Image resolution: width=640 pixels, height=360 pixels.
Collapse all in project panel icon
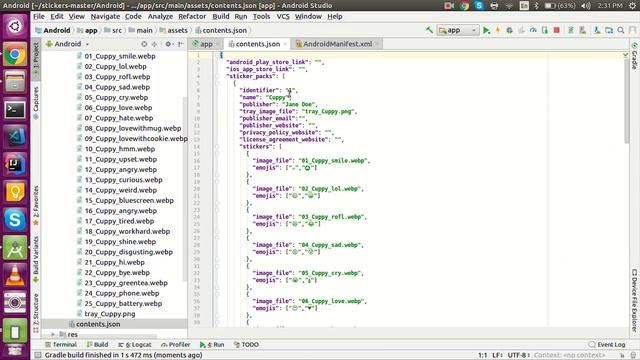(x=154, y=44)
